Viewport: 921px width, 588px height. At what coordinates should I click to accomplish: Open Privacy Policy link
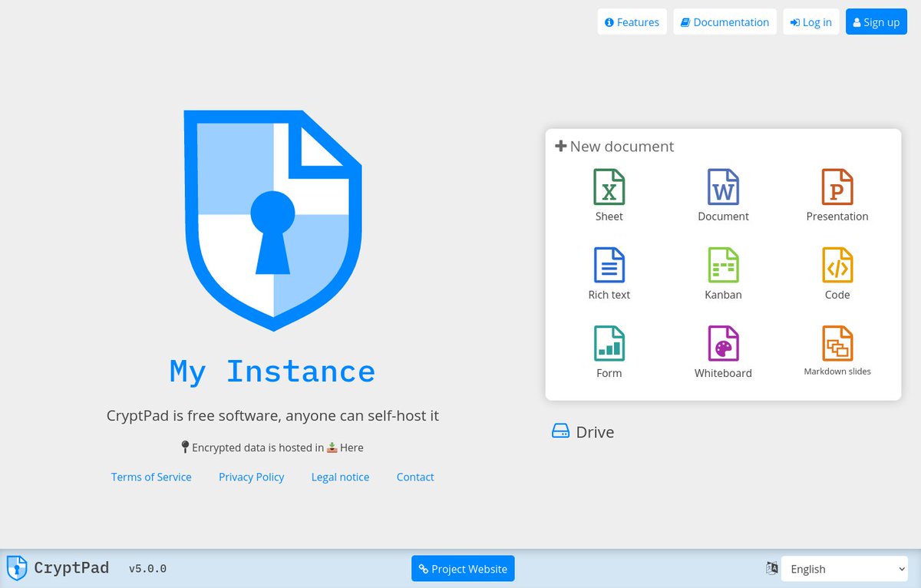(251, 477)
